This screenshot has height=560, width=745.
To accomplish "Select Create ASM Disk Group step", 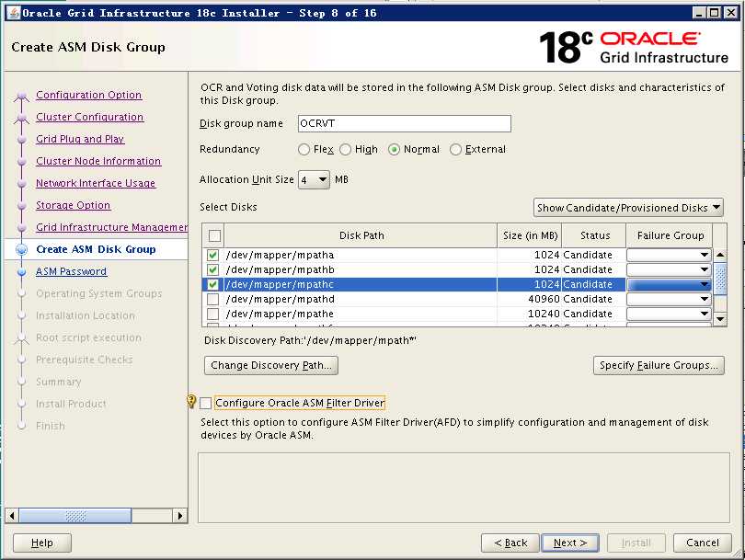I will 96,249.
